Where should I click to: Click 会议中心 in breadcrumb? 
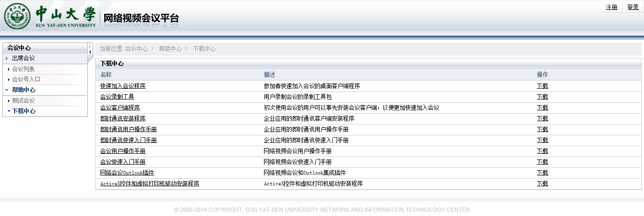(136, 49)
